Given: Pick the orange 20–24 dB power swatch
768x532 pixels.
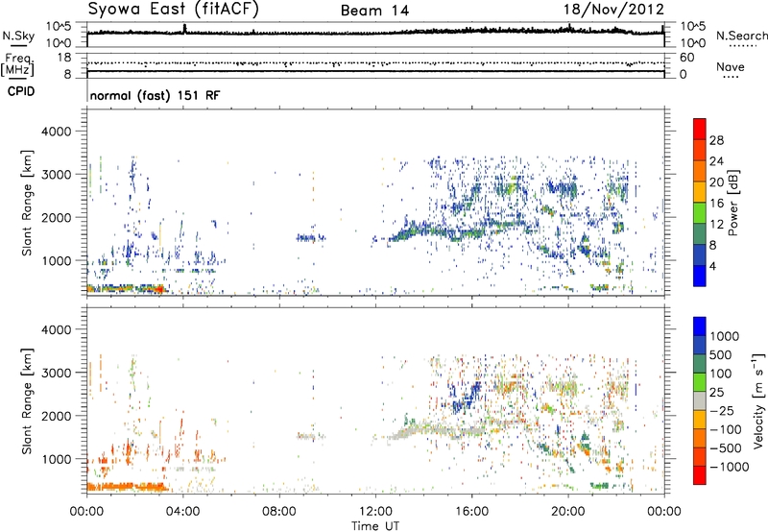Looking at the screenshot, I should click(700, 172).
